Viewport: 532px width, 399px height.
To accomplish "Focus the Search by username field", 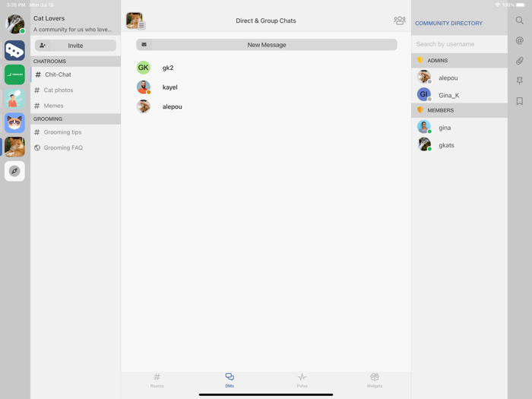I will (459, 44).
